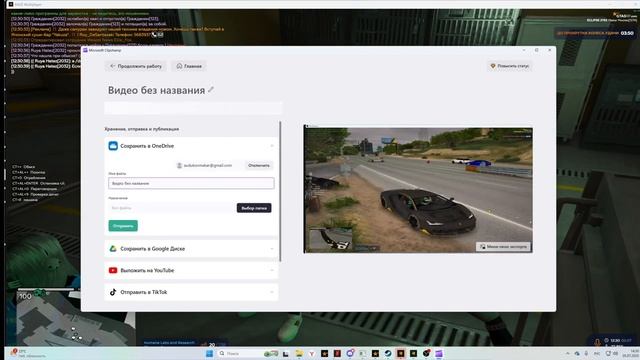
Task: Click the export progress bar under the title
Action: pyautogui.click(x=193, y=108)
